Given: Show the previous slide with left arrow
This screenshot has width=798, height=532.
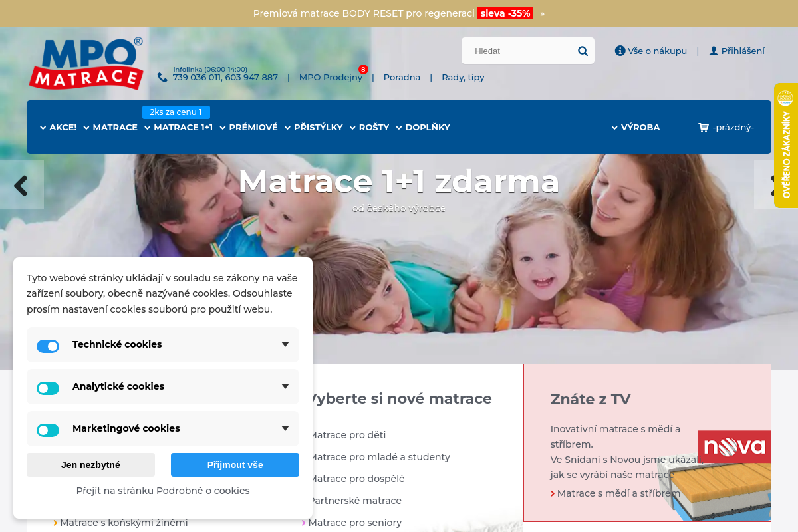Looking at the screenshot, I should (21, 185).
